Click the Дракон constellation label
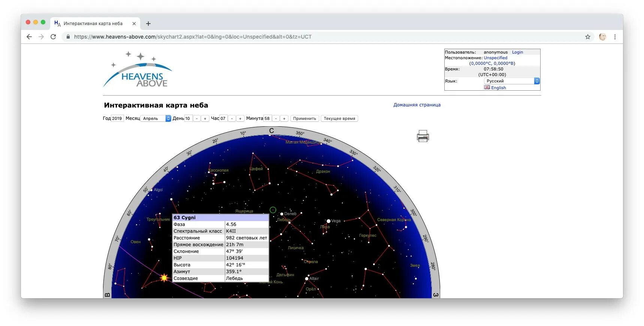The image size is (644, 326). point(323,171)
